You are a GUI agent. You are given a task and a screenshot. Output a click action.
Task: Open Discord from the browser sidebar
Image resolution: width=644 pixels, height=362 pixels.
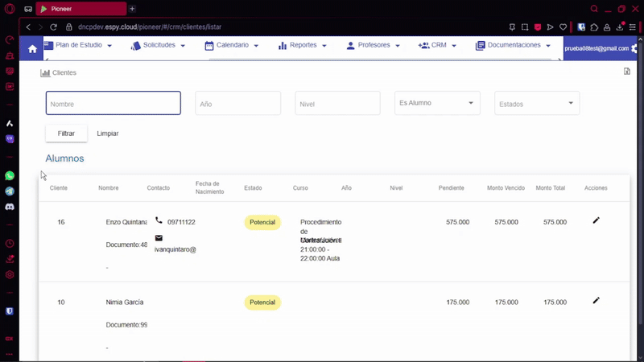pos(10,208)
